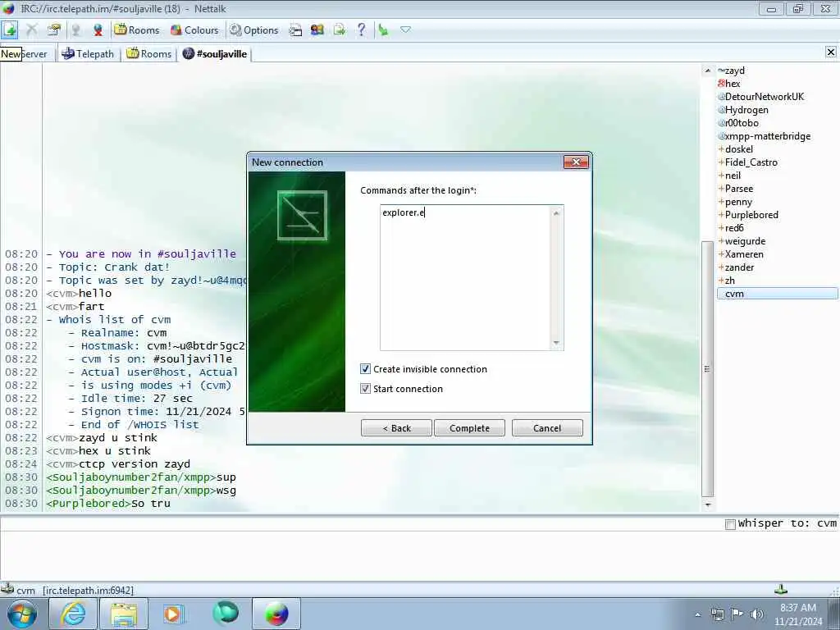Click the users/contacts toolbar icon
The width and height of the screenshot is (840, 630).
[317, 30]
